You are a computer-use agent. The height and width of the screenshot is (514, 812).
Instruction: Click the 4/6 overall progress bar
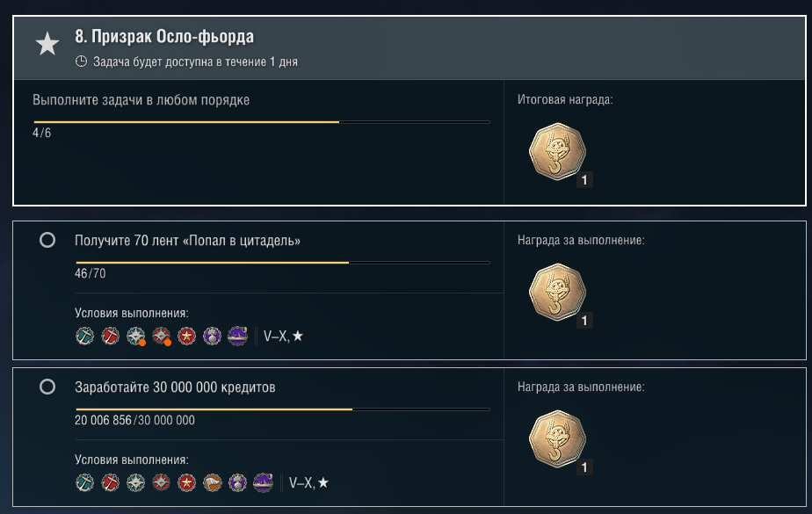click(262, 122)
